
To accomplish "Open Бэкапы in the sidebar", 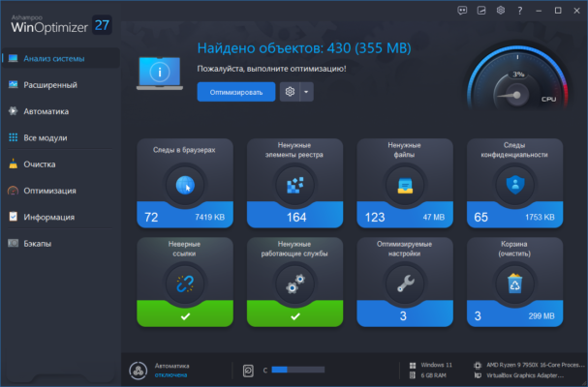I will 61,244.
